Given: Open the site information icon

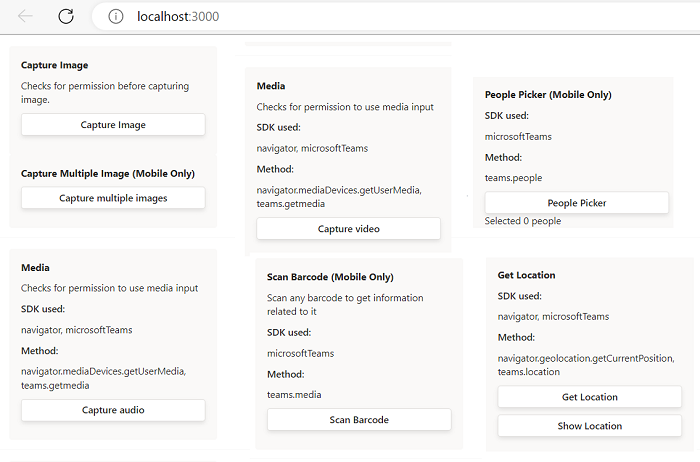Looking at the screenshot, I should (x=116, y=16).
